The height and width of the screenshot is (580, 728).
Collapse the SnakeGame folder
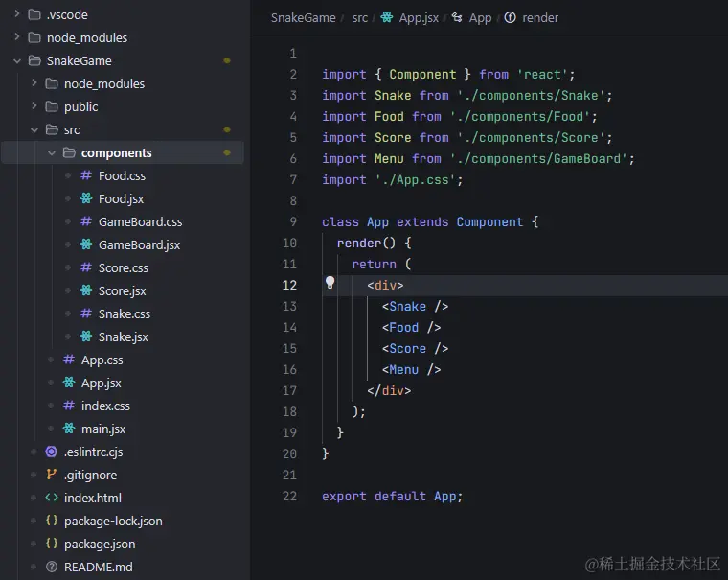(17, 60)
